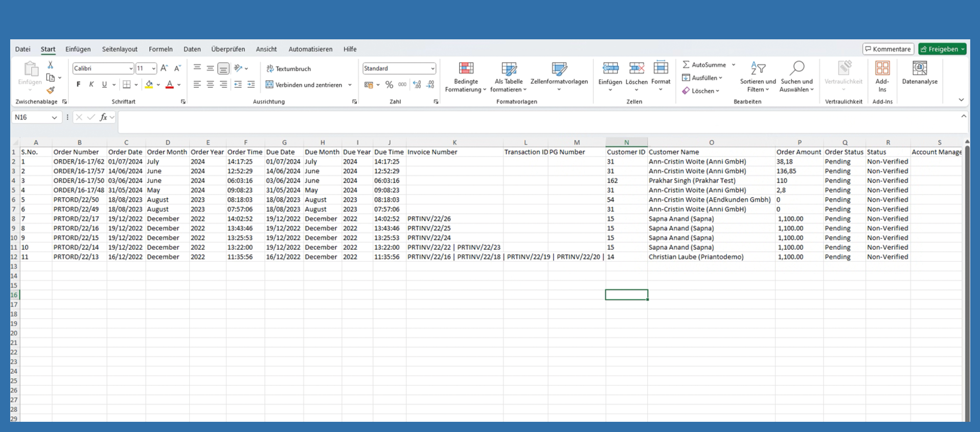Select the column O header
The image size is (980, 432).
click(x=711, y=142)
